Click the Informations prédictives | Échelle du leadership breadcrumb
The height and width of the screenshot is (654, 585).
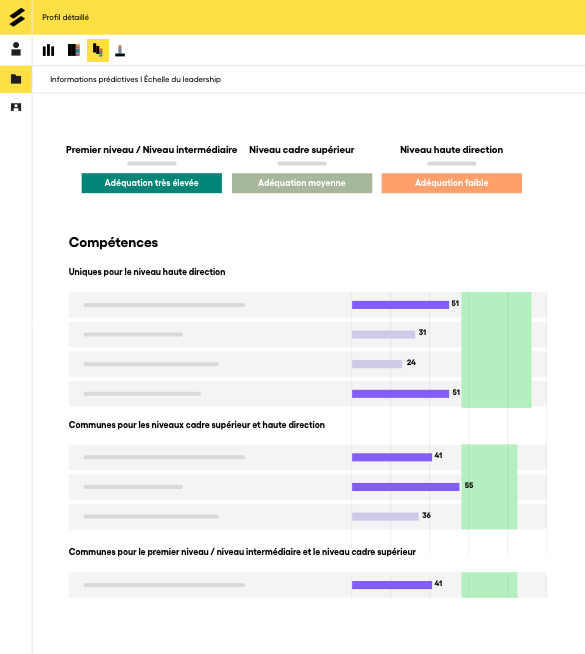[136, 79]
